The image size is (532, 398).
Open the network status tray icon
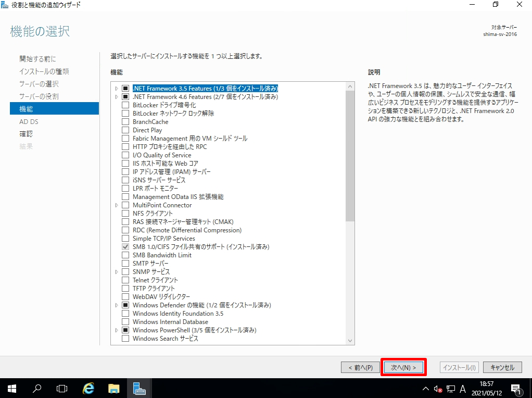[x=451, y=389]
